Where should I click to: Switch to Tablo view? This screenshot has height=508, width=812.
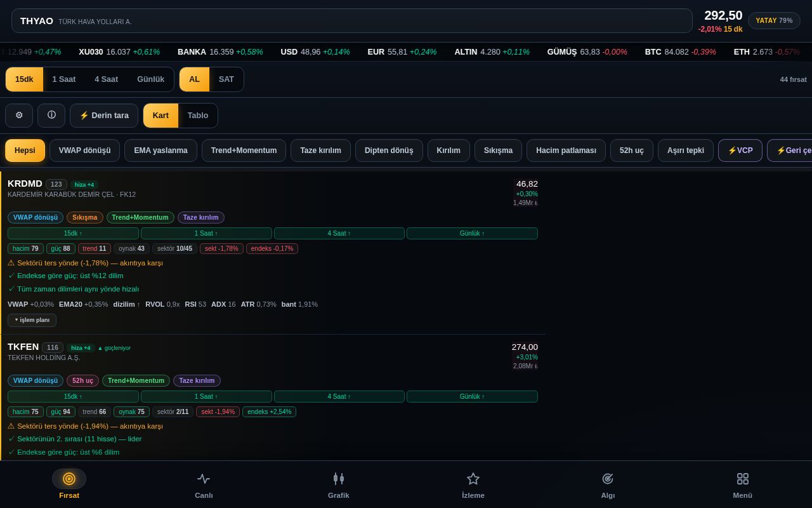click(x=198, y=116)
